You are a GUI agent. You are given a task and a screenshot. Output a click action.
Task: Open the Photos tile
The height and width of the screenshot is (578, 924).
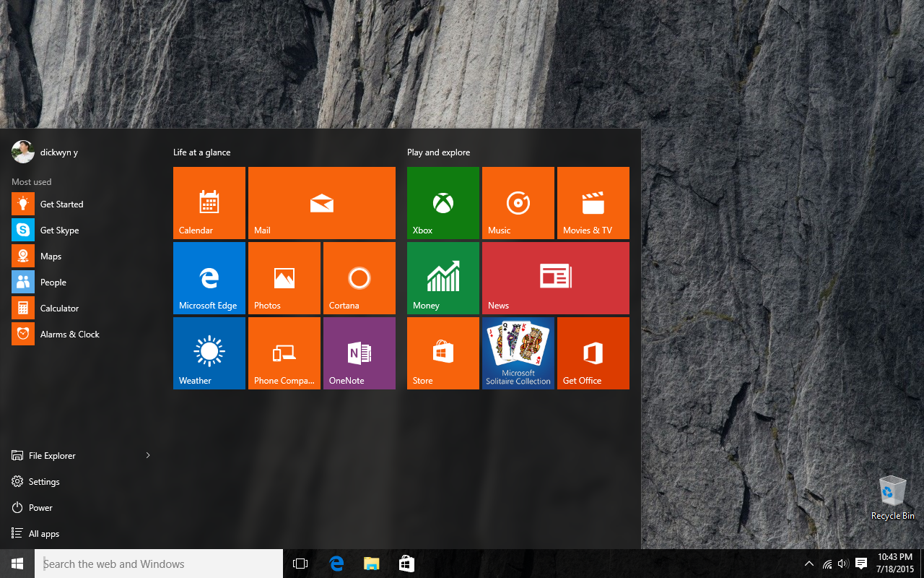(284, 278)
